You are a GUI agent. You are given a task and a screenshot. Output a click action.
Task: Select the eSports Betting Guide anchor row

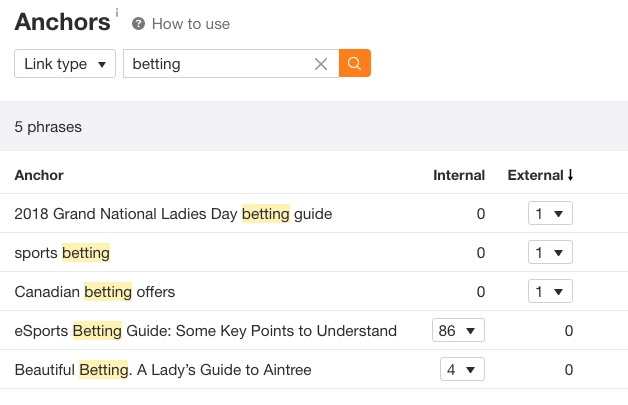pyautogui.click(x=314, y=330)
